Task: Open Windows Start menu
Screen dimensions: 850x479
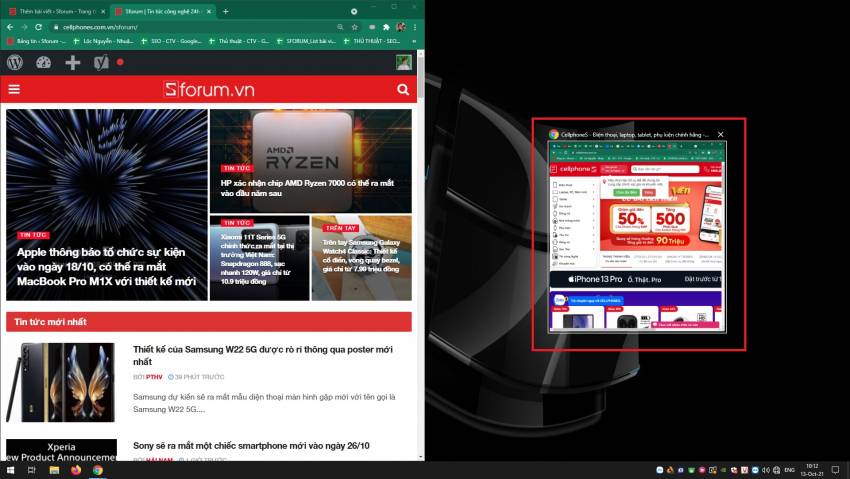Action: click(10, 470)
